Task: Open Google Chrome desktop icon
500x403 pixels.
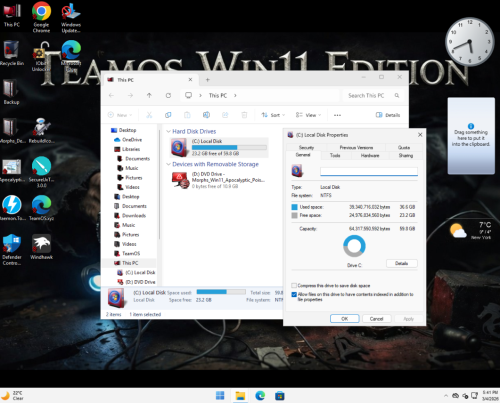Action: [41, 17]
